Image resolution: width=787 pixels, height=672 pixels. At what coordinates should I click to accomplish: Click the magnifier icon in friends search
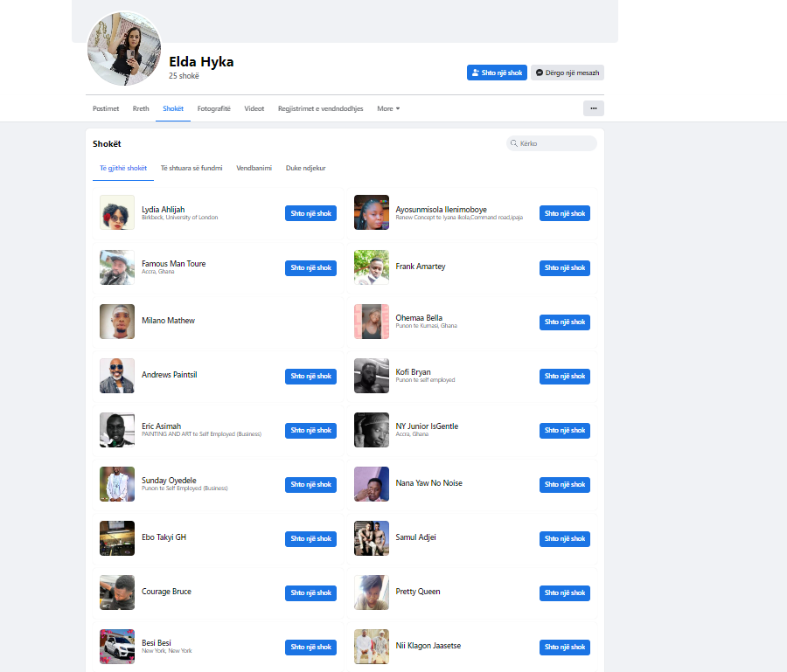click(513, 143)
